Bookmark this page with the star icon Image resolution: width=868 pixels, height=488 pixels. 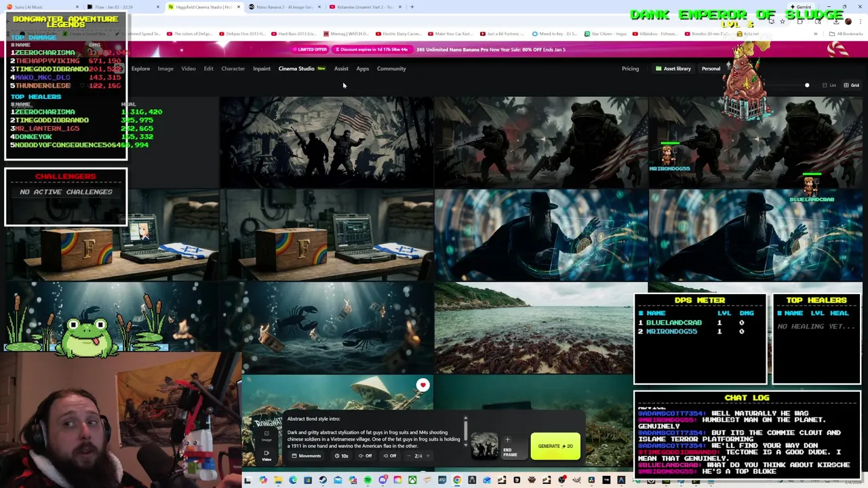tap(783, 21)
